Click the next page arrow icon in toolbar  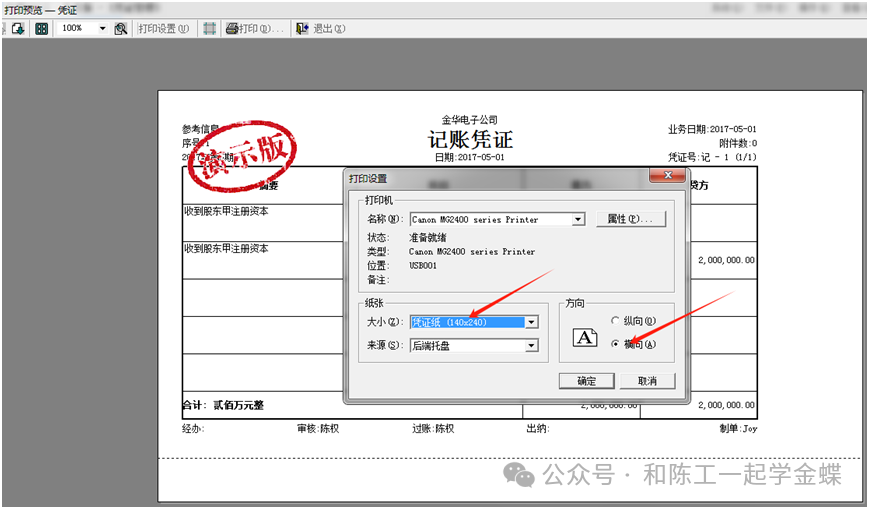[x=18, y=29]
